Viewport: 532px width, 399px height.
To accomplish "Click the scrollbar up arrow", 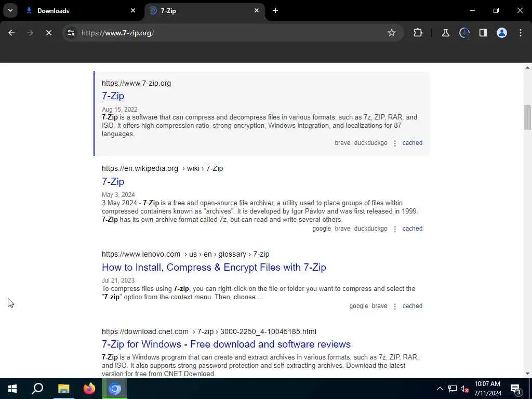I will coord(527,68).
